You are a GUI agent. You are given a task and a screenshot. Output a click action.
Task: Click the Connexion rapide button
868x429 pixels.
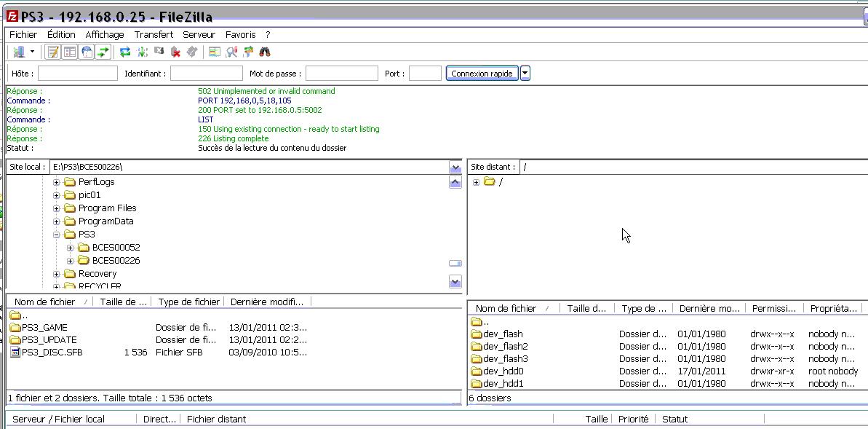pyautogui.click(x=482, y=73)
